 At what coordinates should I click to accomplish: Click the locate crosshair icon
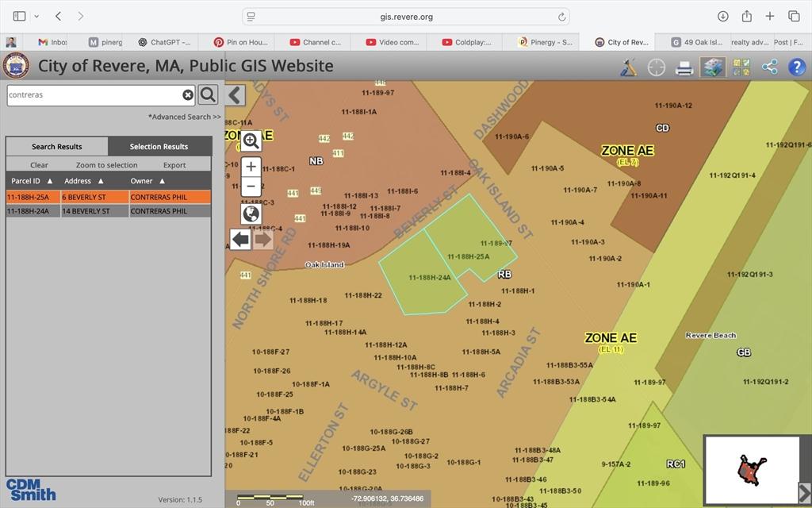[657, 67]
